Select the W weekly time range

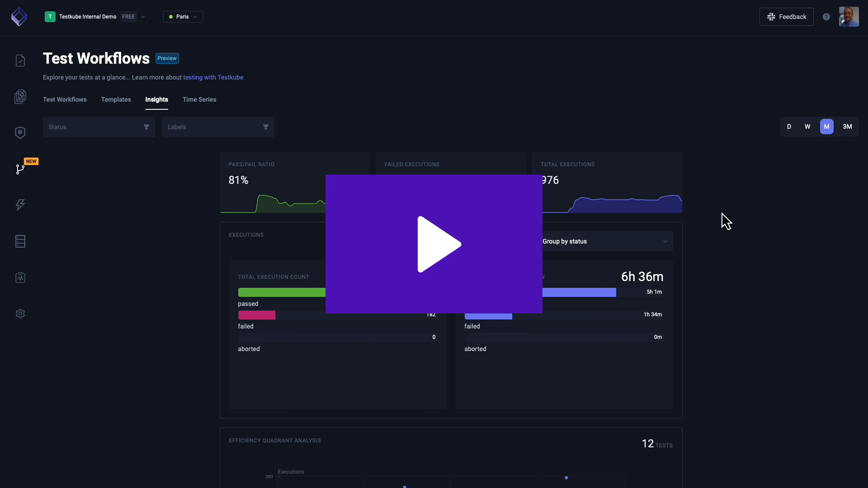807,127
